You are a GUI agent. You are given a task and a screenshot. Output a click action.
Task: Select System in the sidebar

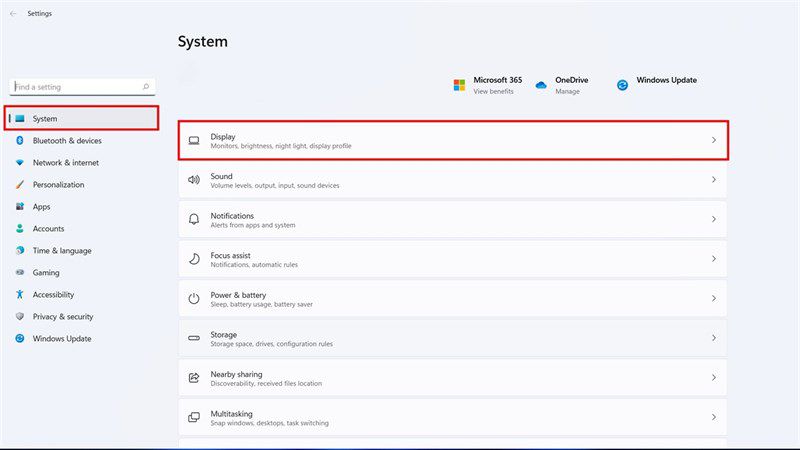tap(82, 118)
